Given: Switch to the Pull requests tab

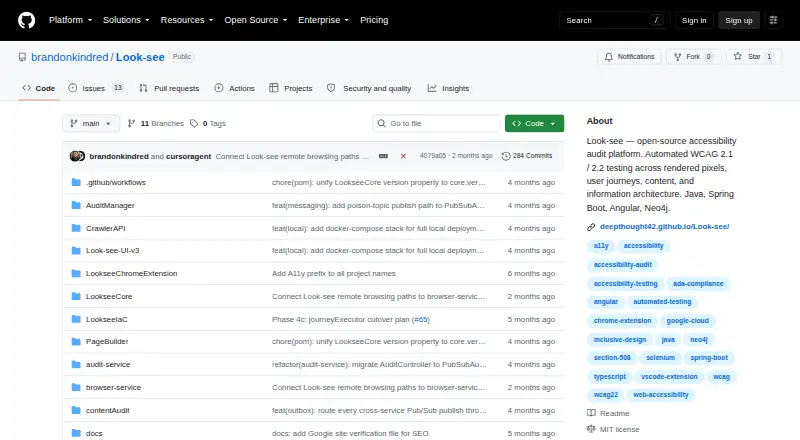Looking at the screenshot, I should (169, 88).
